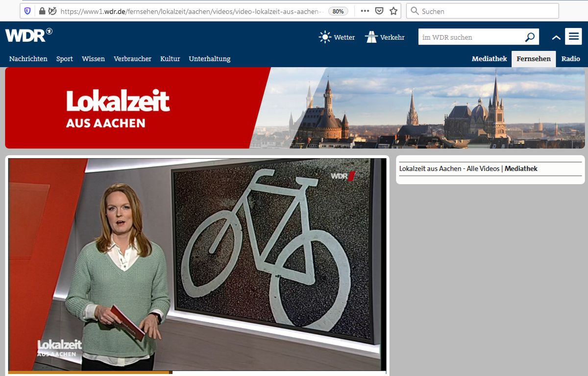Open the page actions three-dot menu

(x=365, y=11)
